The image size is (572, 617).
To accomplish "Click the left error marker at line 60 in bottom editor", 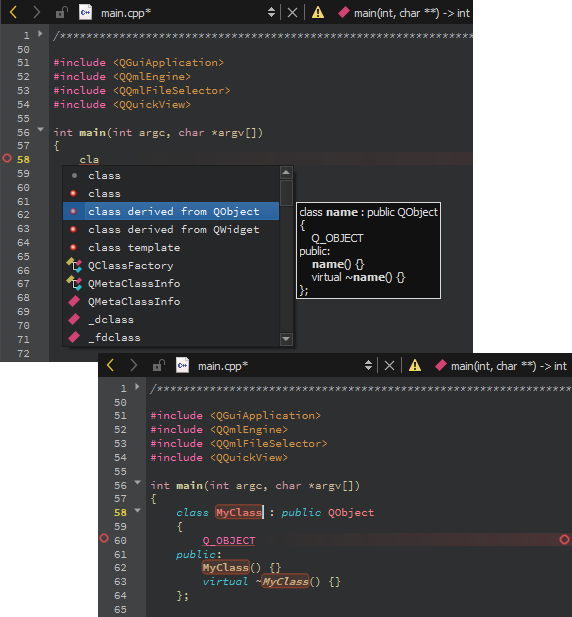I will (x=104, y=538).
